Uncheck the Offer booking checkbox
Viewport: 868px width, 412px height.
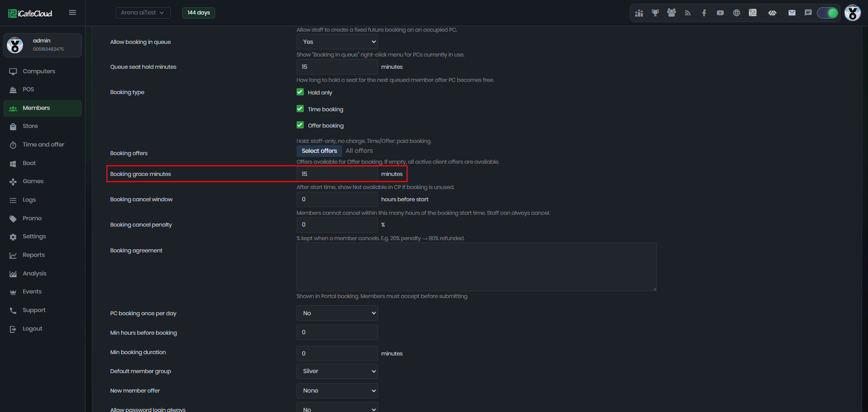coord(300,125)
